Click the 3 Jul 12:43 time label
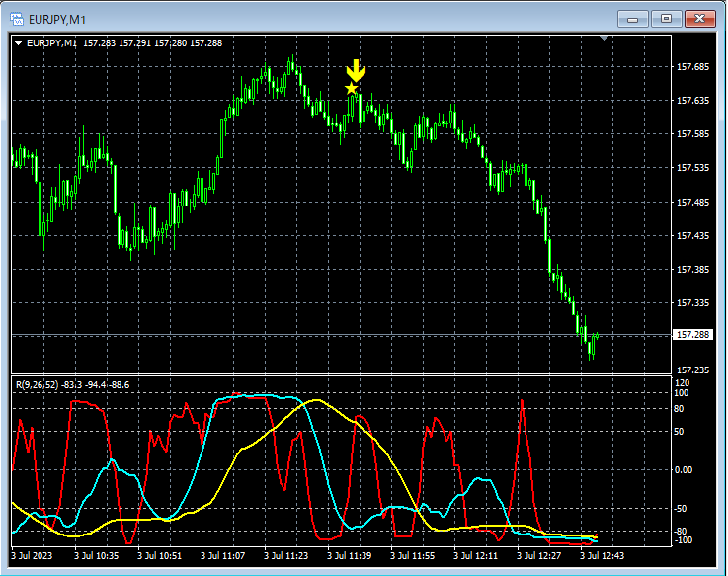This screenshot has height=576, width=728. click(x=602, y=555)
